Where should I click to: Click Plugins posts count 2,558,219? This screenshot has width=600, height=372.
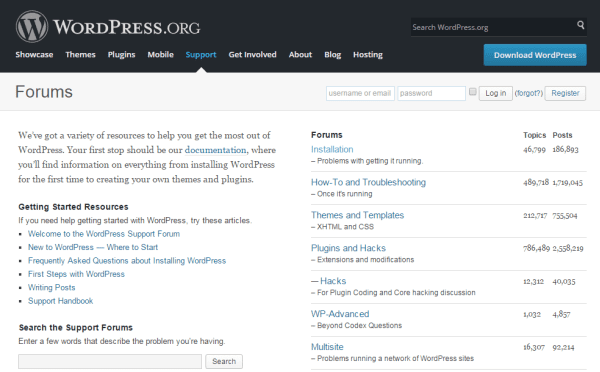568,248
